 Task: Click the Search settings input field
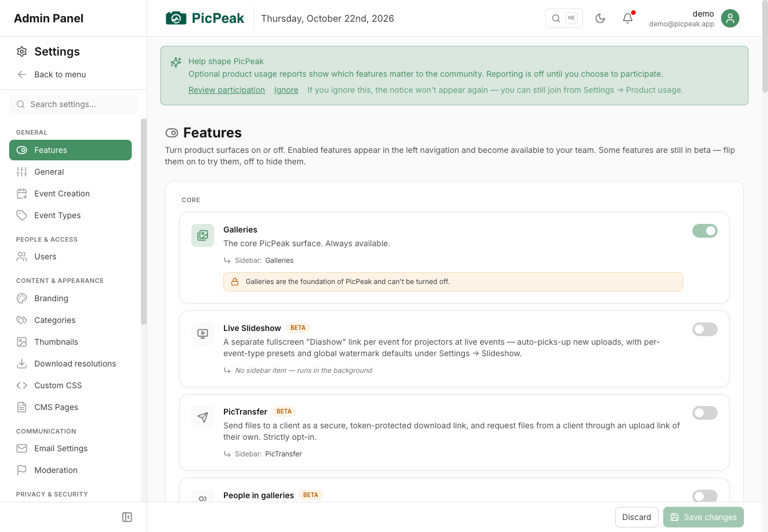tap(73, 104)
